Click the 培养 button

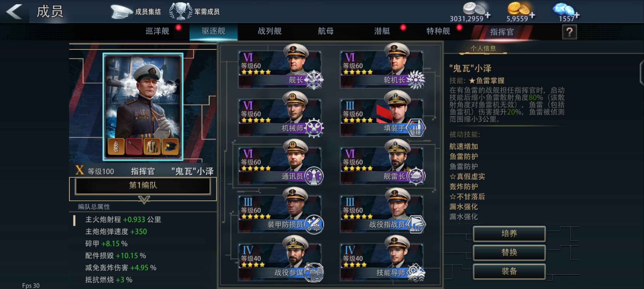click(509, 234)
